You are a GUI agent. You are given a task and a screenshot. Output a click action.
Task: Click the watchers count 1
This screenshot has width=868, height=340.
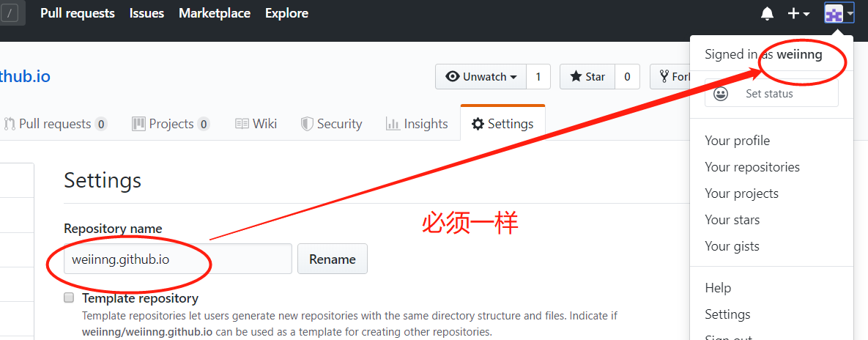(x=538, y=77)
